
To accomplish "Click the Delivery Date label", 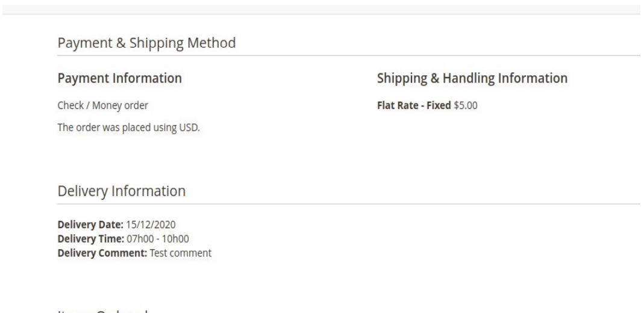I will point(89,225).
